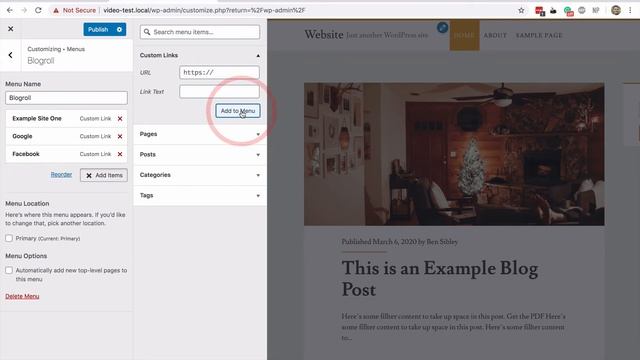The width and height of the screenshot is (640, 360).
Task: Click into the Link Text input field
Action: pyautogui.click(x=219, y=91)
